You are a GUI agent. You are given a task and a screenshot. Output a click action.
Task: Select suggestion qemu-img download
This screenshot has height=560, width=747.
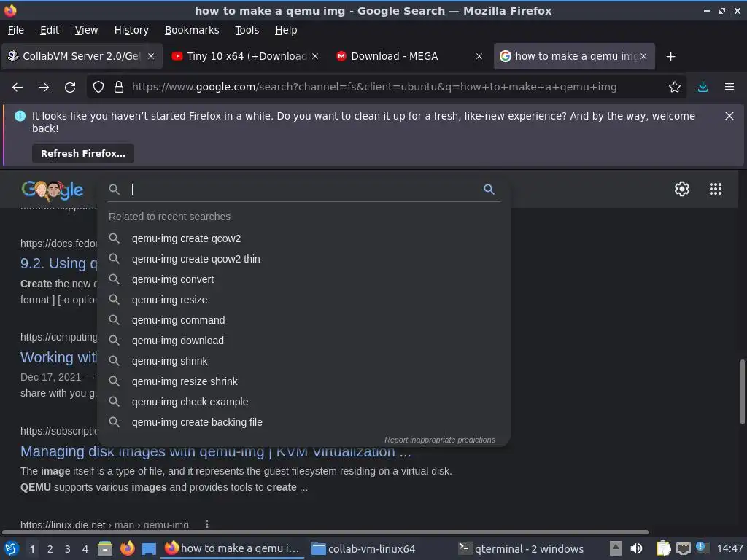[x=303, y=341]
